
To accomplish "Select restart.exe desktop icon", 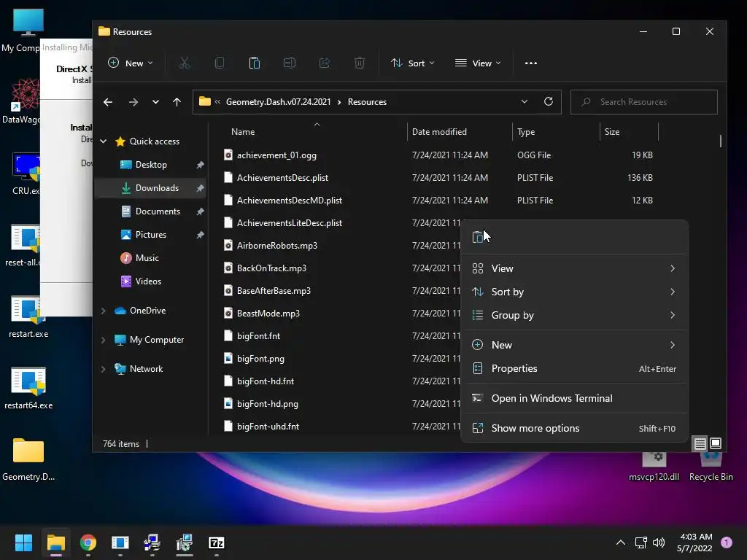I will [28, 317].
